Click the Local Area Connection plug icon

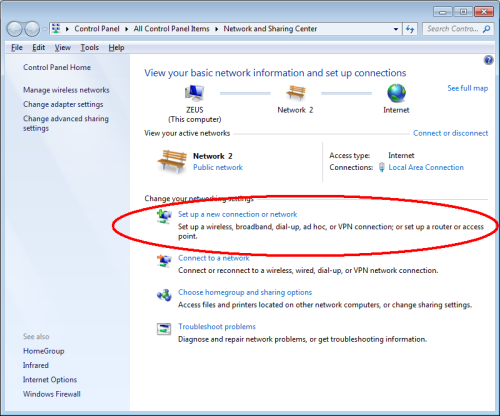382,167
